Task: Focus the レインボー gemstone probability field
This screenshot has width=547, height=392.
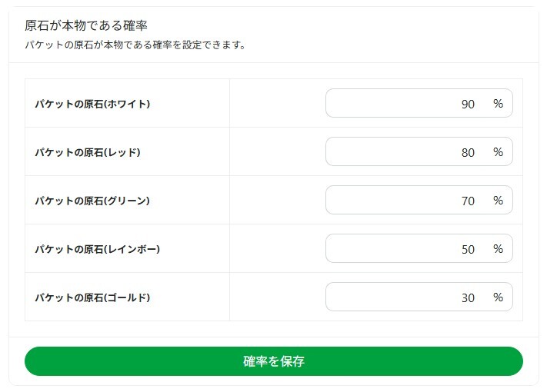Action: click(x=408, y=249)
